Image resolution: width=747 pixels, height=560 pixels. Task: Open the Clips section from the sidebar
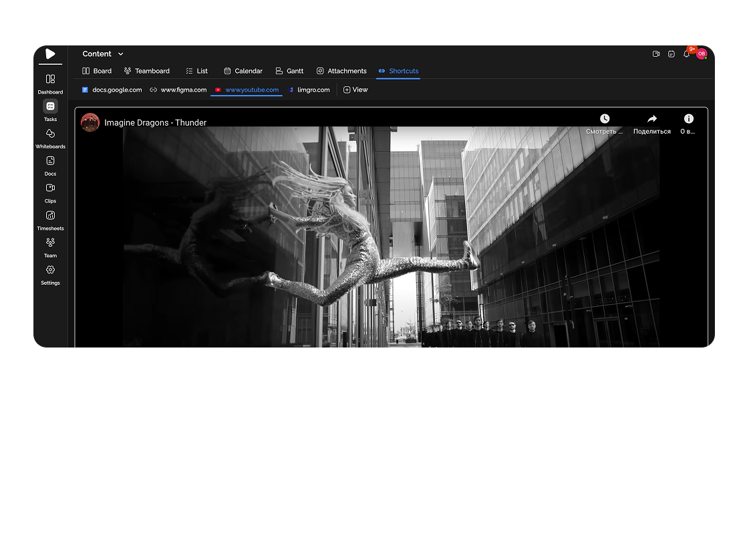point(50,188)
